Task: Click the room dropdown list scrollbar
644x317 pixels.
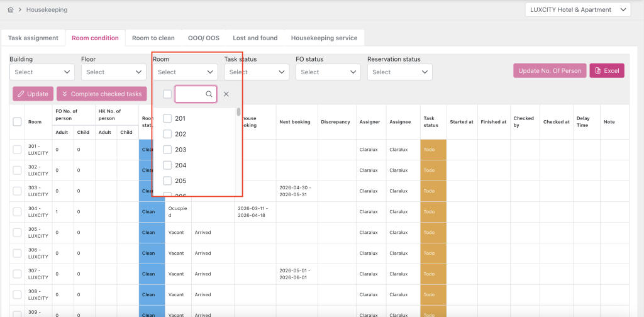Action: click(238, 113)
